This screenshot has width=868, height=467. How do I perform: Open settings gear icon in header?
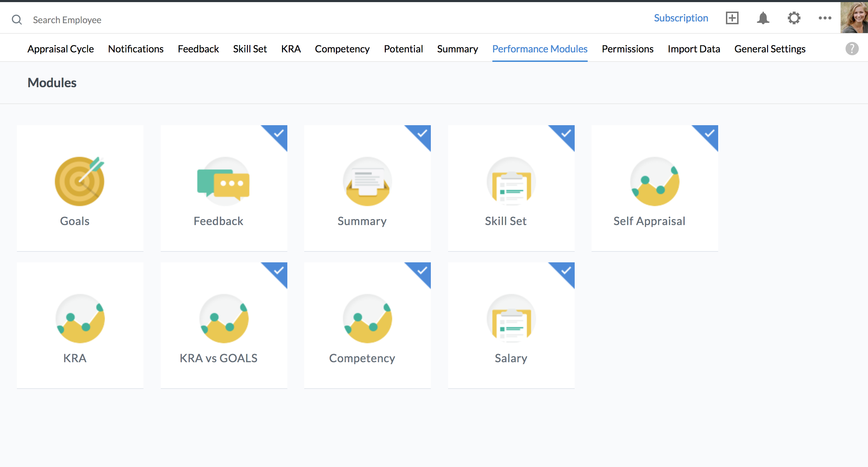tap(794, 18)
